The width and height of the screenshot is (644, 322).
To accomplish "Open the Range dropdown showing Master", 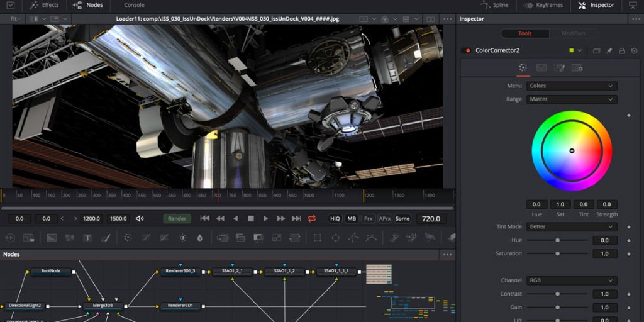I will 572,99.
